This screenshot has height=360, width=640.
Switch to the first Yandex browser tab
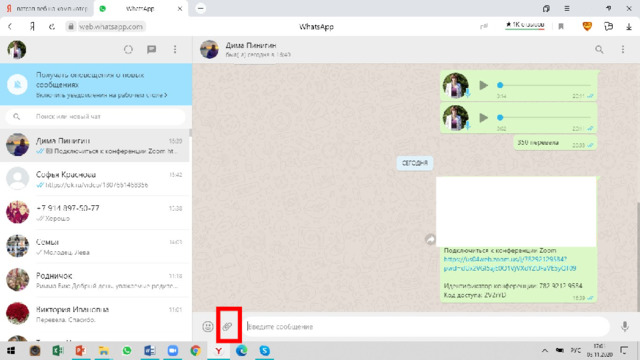click(x=47, y=9)
